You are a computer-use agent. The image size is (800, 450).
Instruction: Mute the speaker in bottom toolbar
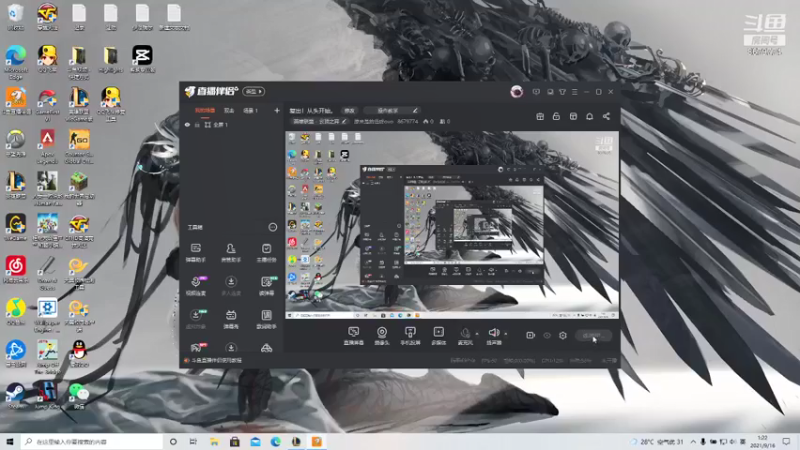[x=493, y=336]
